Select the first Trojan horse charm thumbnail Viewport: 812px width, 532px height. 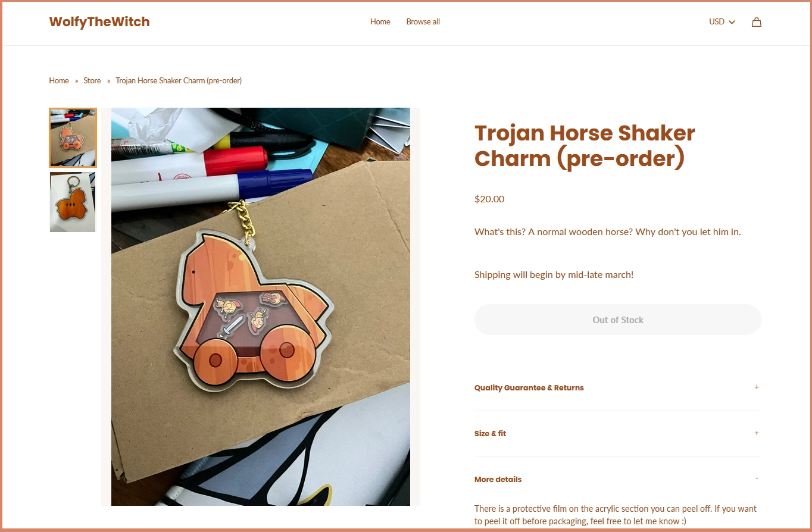coord(73,138)
